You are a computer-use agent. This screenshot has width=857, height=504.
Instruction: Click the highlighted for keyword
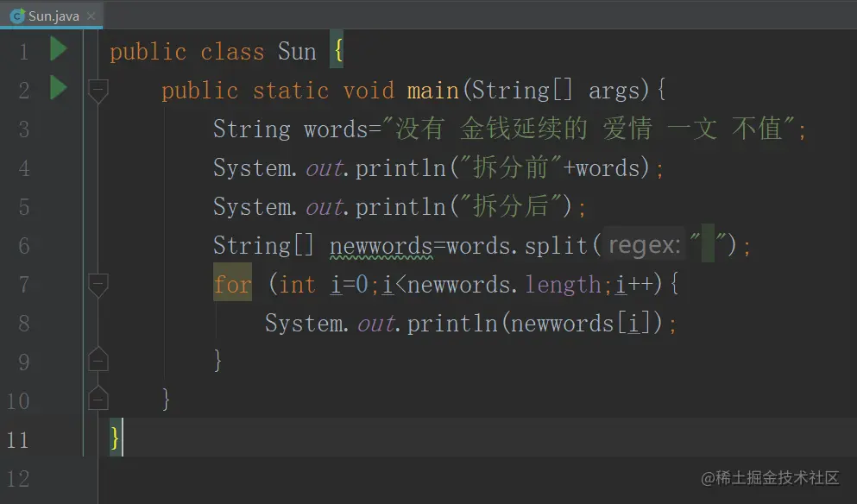tap(233, 283)
